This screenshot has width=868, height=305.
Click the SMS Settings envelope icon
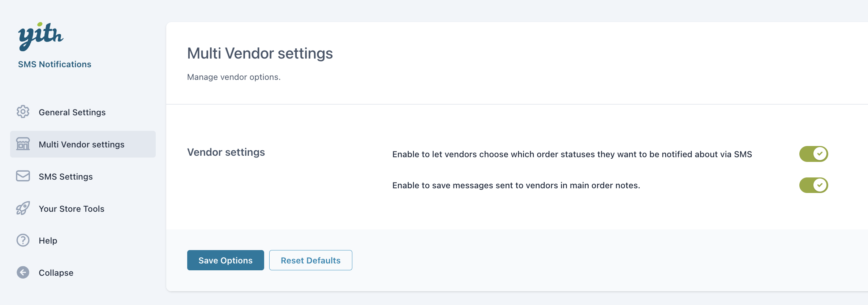tap(23, 176)
